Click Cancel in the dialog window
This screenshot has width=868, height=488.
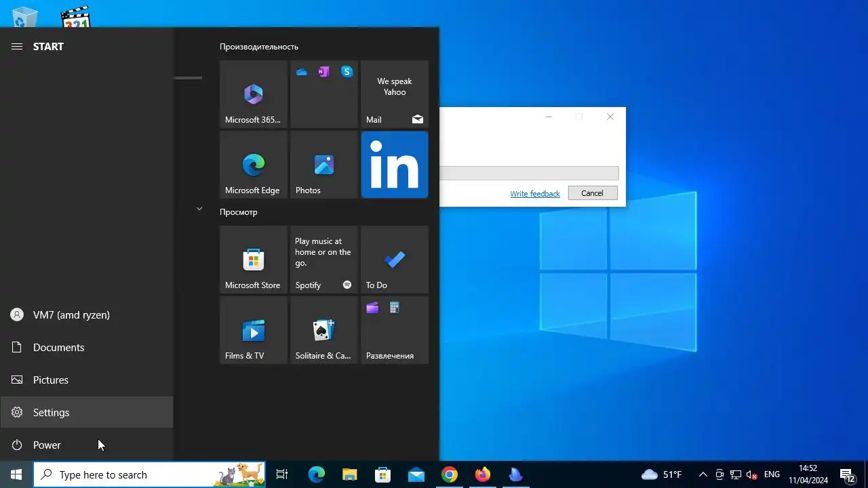click(592, 193)
